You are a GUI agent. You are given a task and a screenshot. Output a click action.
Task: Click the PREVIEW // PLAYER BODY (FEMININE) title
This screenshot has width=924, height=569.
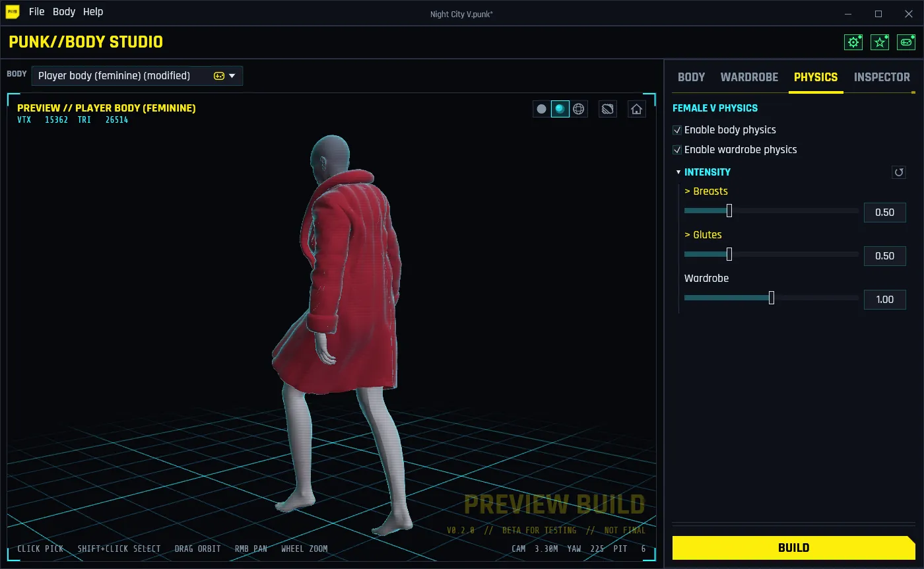click(x=106, y=108)
